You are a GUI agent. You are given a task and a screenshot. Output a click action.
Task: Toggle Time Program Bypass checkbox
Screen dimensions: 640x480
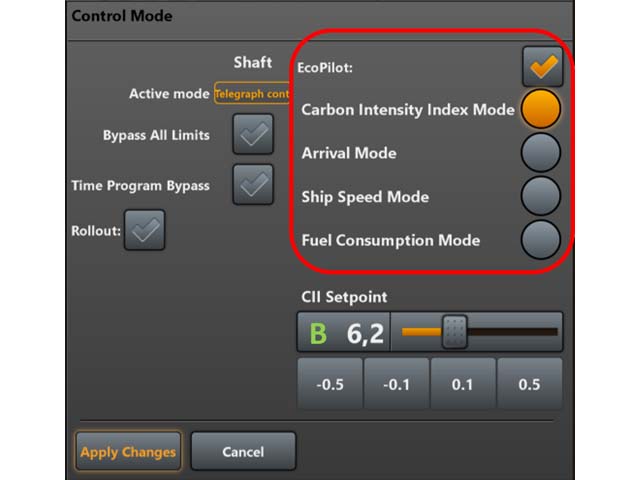(253, 184)
